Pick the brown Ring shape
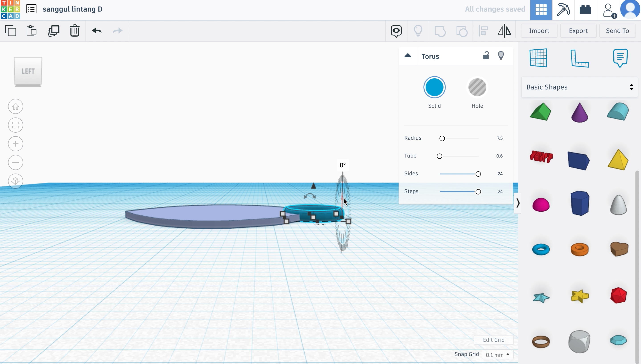 (x=541, y=342)
